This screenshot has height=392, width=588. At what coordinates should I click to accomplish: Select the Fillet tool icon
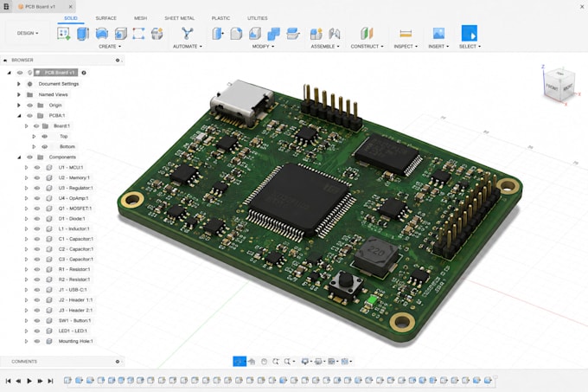236,34
